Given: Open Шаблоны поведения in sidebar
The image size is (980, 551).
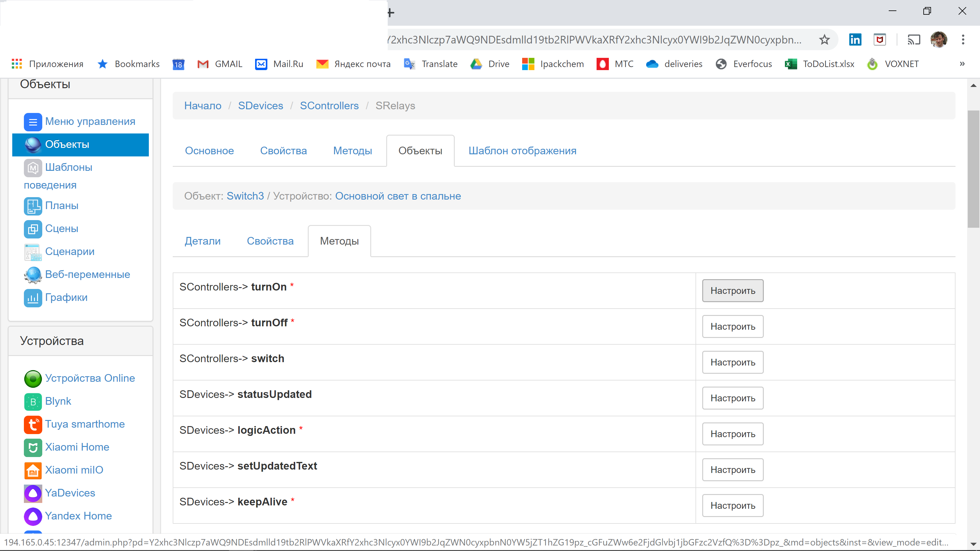Looking at the screenshot, I should [x=69, y=167].
